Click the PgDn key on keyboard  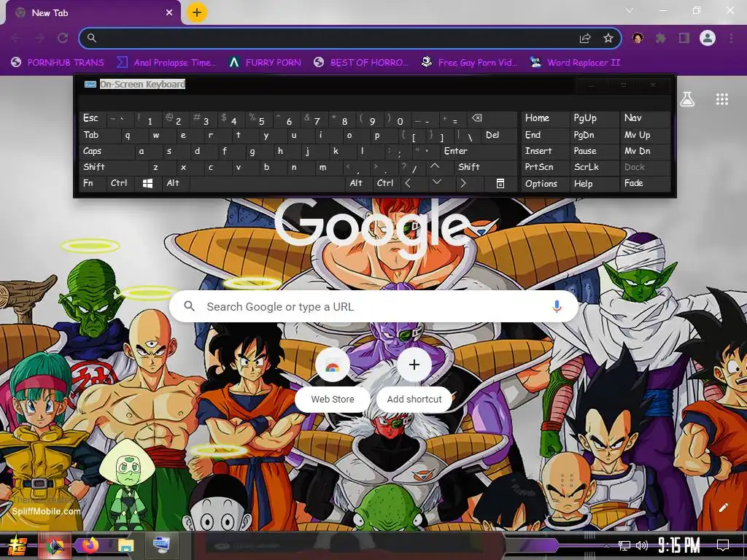point(594,135)
